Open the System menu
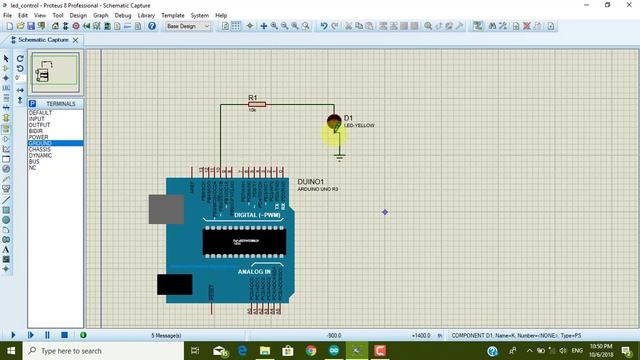This screenshot has width=640, height=360. pyautogui.click(x=200, y=16)
